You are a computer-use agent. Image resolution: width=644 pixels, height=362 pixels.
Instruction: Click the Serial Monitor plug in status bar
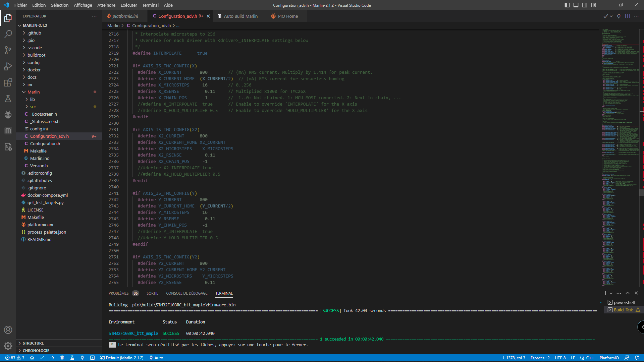(x=82, y=358)
